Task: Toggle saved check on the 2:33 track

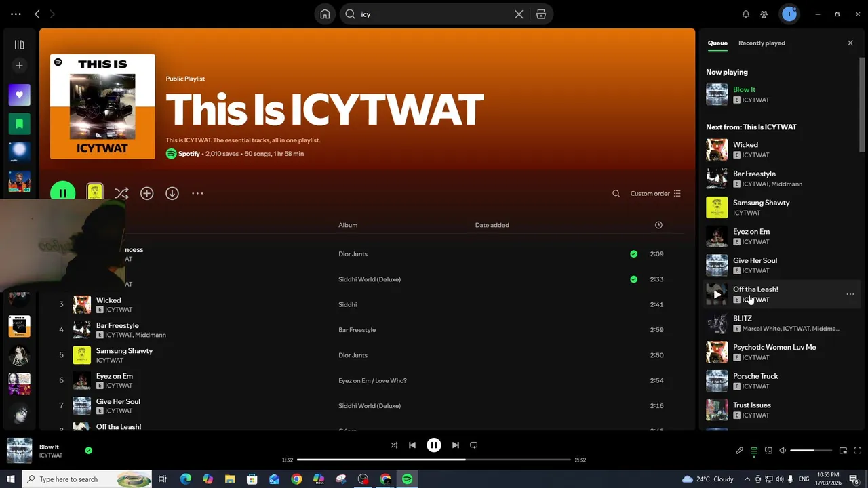Action: (633, 279)
